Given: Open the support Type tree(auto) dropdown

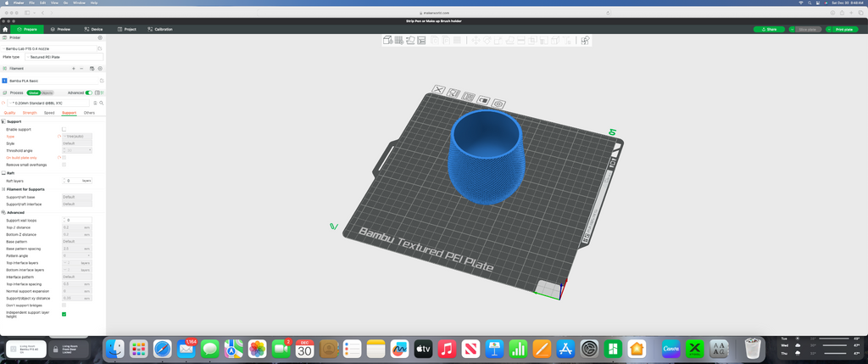Looking at the screenshot, I should (77, 137).
